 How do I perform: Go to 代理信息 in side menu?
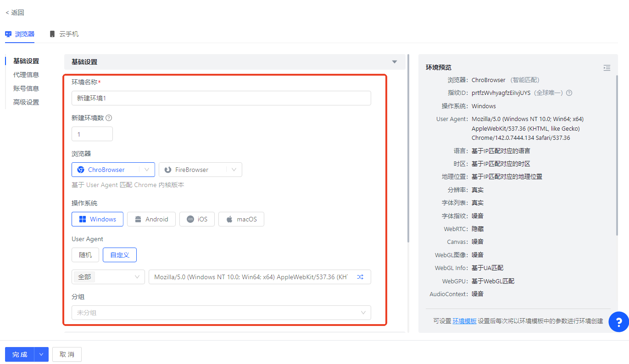(26, 75)
